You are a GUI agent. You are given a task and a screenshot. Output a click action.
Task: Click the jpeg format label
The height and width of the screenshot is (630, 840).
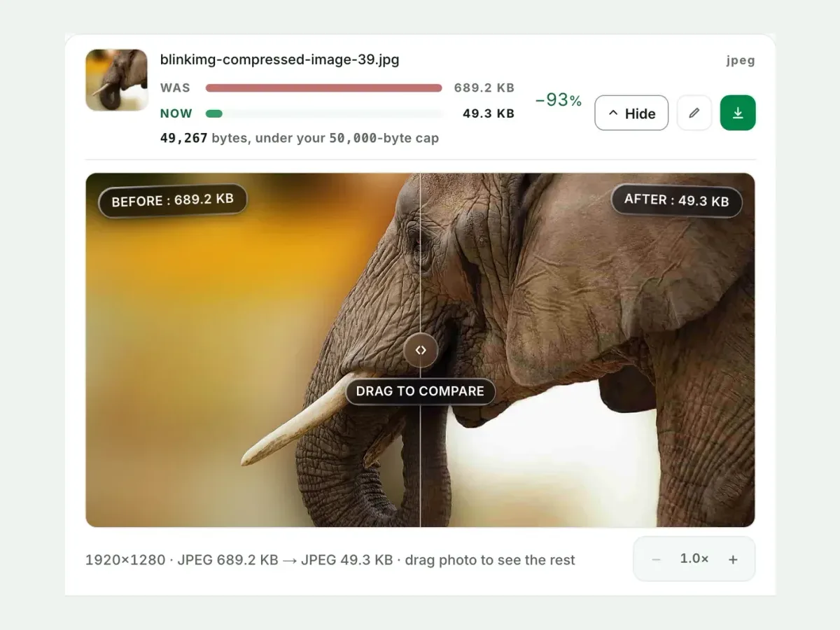pyautogui.click(x=741, y=60)
